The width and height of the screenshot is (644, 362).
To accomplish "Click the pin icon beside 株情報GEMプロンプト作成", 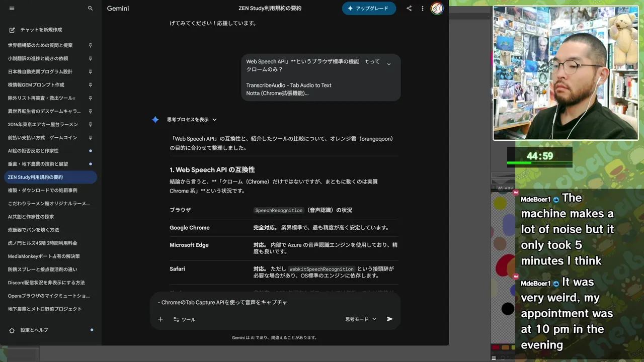I will pyautogui.click(x=91, y=85).
